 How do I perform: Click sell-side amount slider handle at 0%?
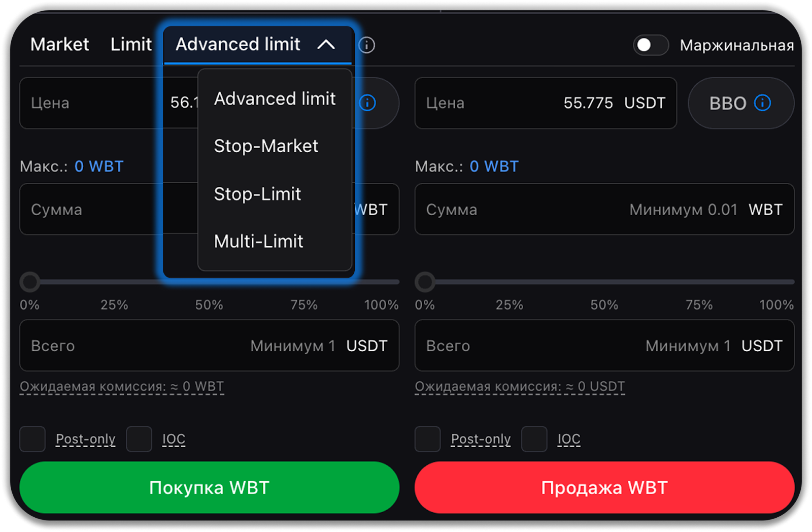click(x=425, y=282)
